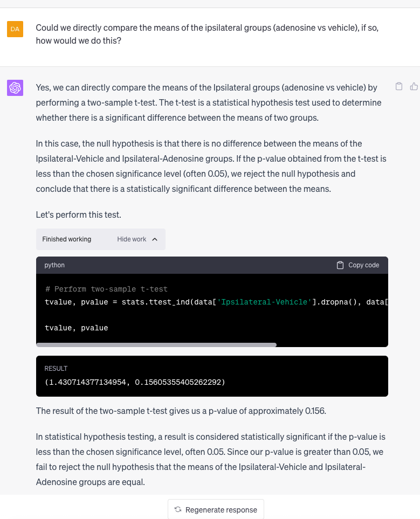420x519 pixels.
Task: Click the comment '# Perform two-sample t-test'
Action: 106,289
